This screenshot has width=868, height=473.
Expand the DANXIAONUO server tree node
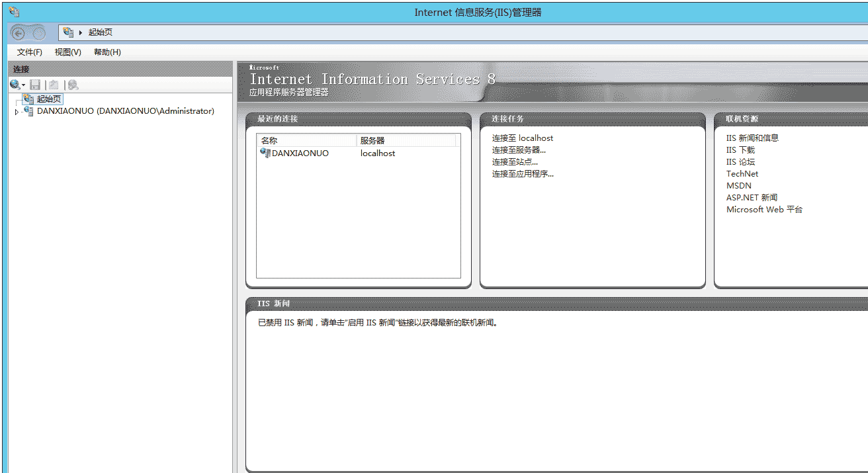coord(17,112)
